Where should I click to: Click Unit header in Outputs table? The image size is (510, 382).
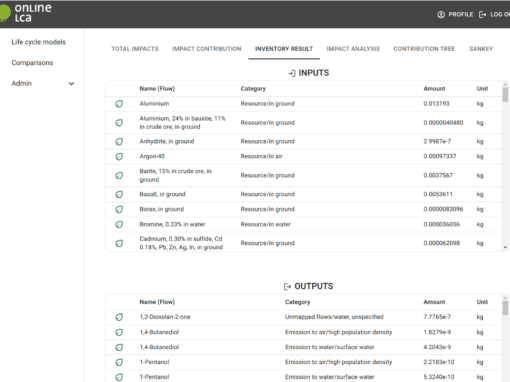(x=482, y=302)
